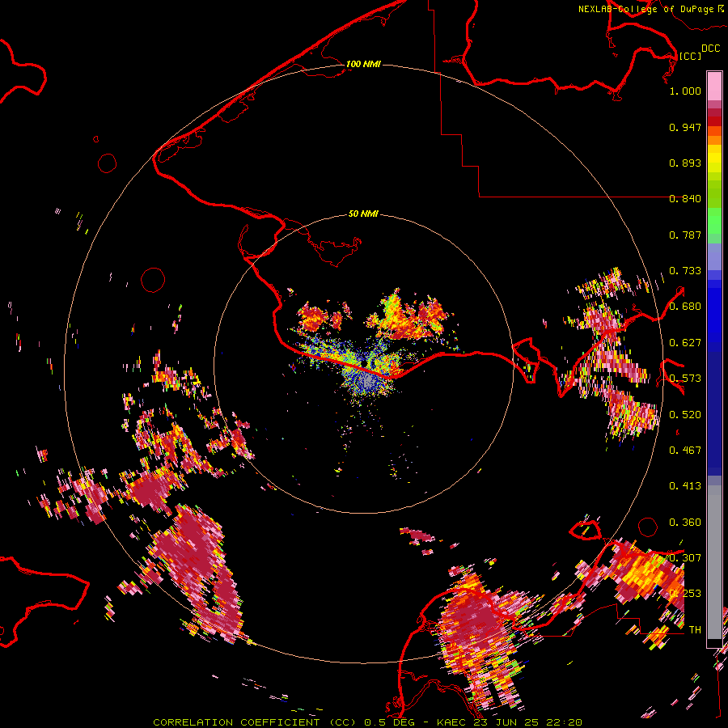
Task: Select the 0.680 legend value
Action: [x=685, y=307]
